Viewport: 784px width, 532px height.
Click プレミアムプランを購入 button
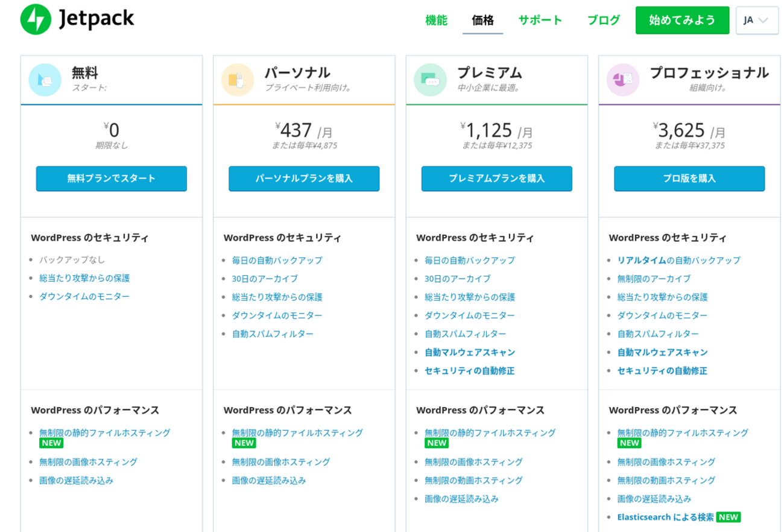coord(497,179)
